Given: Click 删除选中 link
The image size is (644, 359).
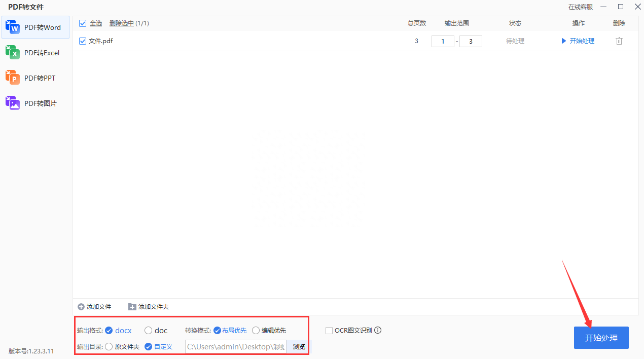Looking at the screenshot, I should point(122,23).
